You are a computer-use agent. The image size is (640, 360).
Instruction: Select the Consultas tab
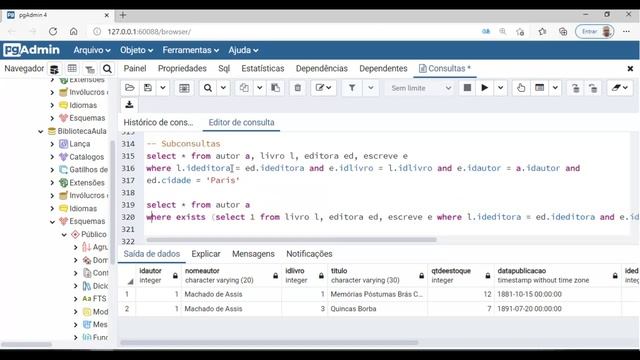pos(444,69)
